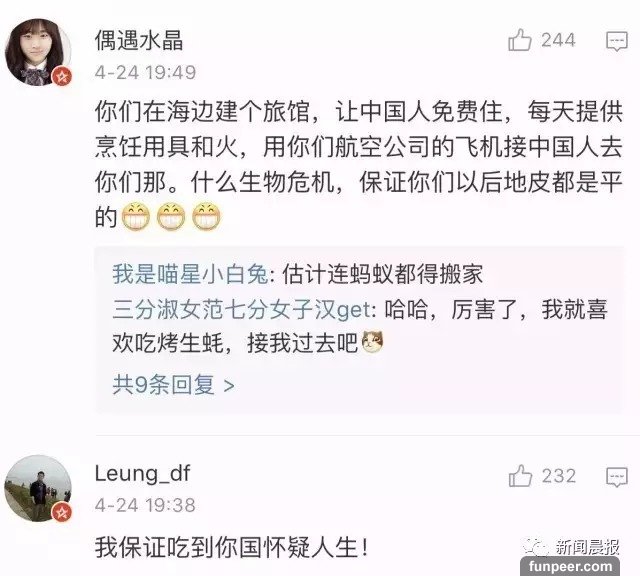Screen dimensions: 640x576
Task: Tap the username Leung_df
Action: coord(142,474)
